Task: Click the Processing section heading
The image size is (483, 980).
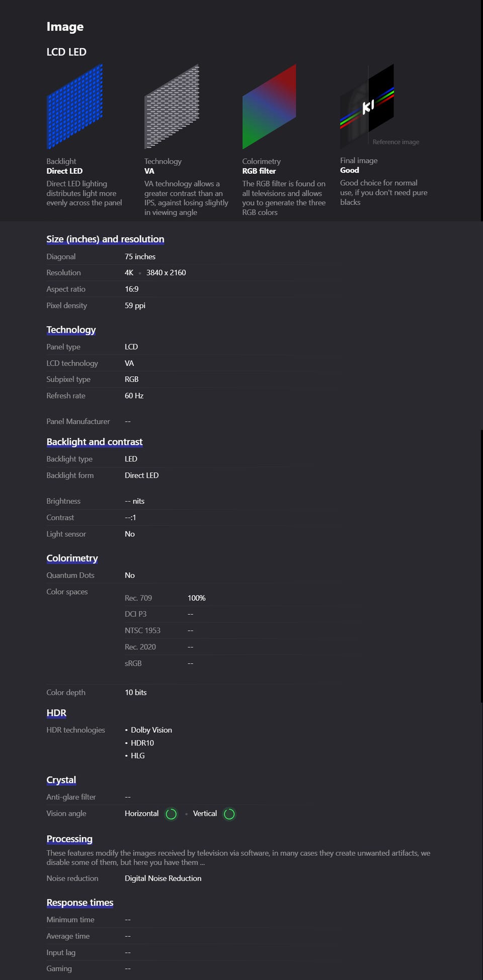Action: point(69,839)
